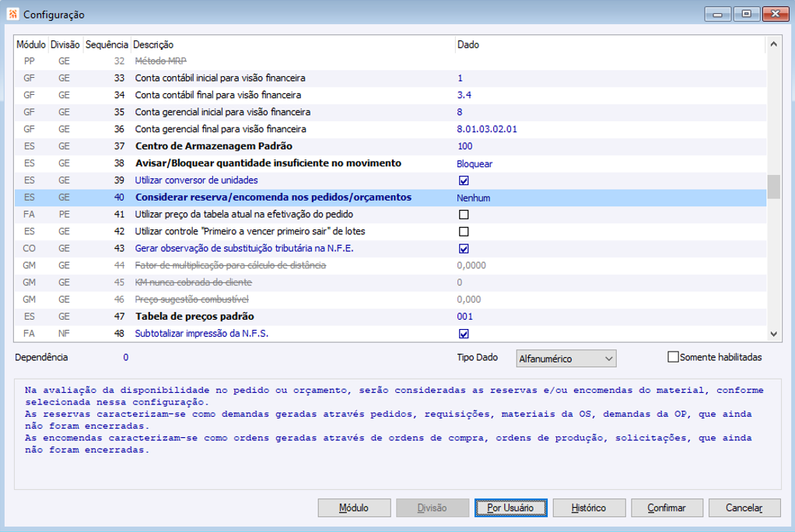The image size is (795, 532).
Task: Select 'Fator de multiplicação para cálculo de distância' row
Action: (x=390, y=265)
